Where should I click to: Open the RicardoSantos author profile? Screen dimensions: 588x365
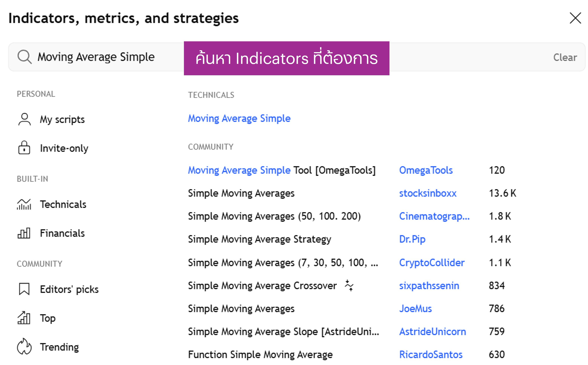[x=431, y=355]
